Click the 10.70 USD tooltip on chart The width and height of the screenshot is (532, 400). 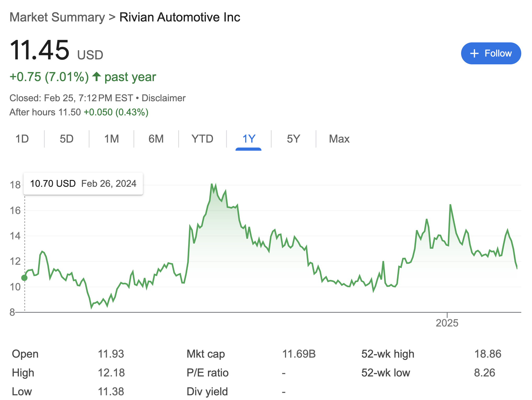(83, 184)
